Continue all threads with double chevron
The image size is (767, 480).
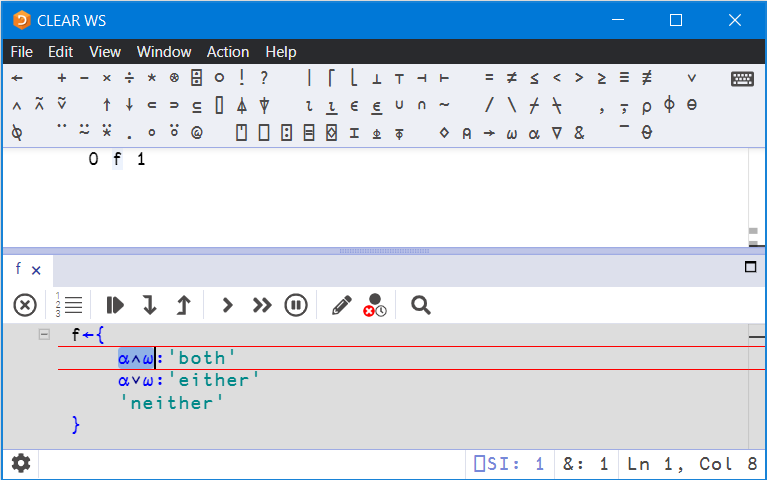pyautogui.click(x=262, y=305)
